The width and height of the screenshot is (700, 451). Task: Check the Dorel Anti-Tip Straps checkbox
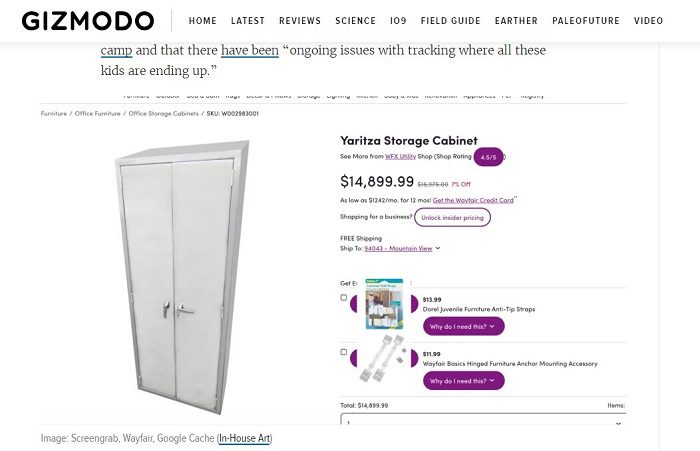(344, 298)
